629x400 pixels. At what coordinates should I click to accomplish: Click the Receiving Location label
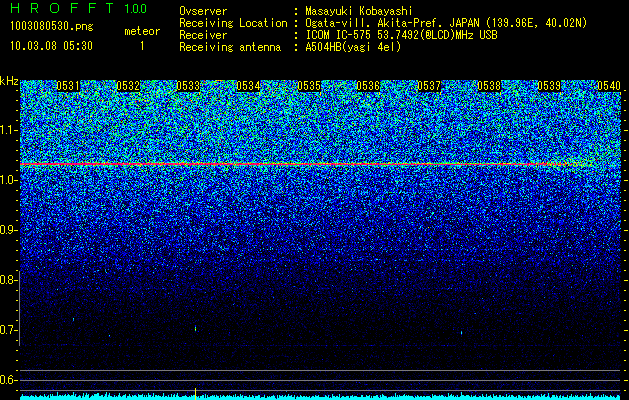click(x=233, y=23)
